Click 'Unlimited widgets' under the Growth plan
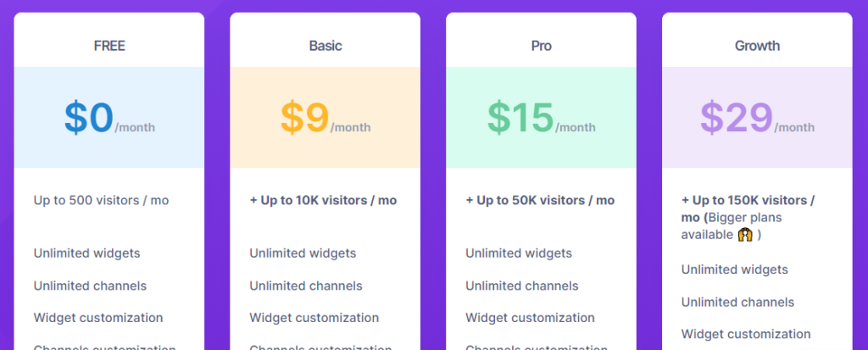 (735, 269)
